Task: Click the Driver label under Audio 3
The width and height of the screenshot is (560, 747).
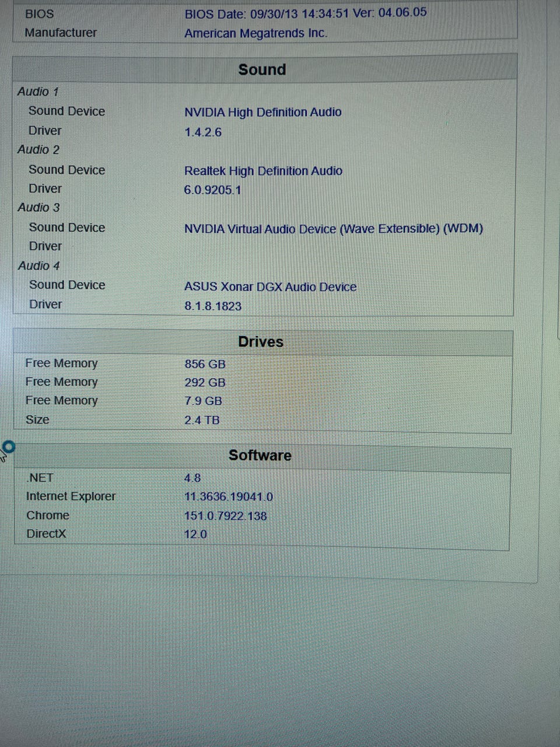Action: click(45, 246)
